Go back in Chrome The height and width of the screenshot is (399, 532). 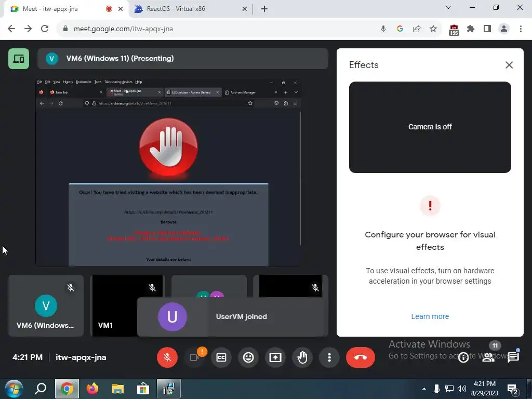pos(11,29)
